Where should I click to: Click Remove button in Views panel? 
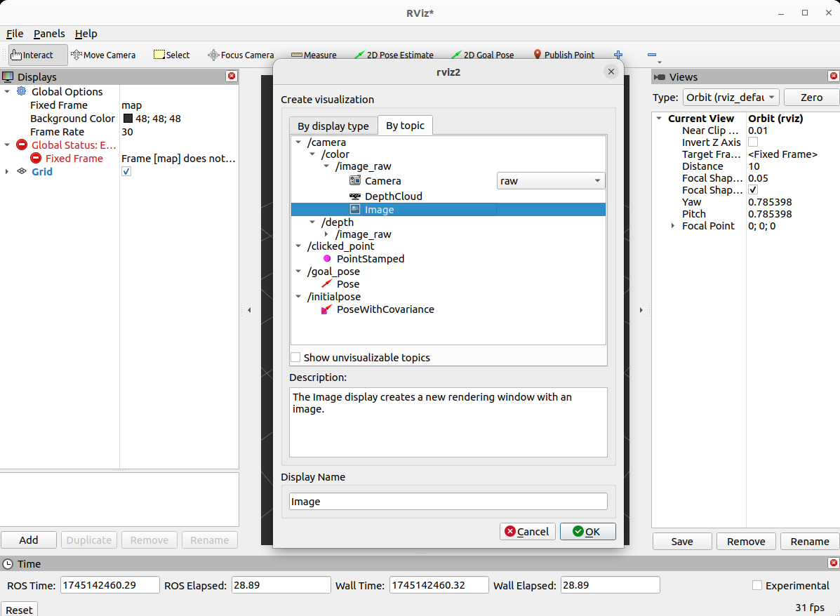(746, 542)
